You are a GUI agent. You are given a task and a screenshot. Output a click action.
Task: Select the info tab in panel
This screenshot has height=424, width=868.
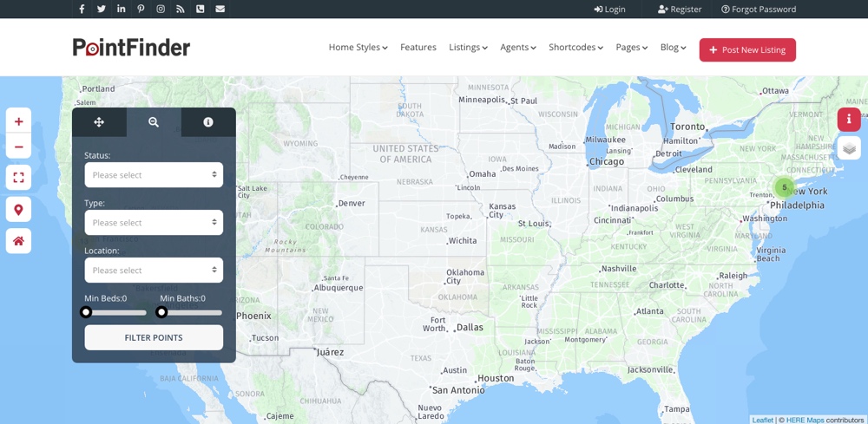click(x=208, y=122)
